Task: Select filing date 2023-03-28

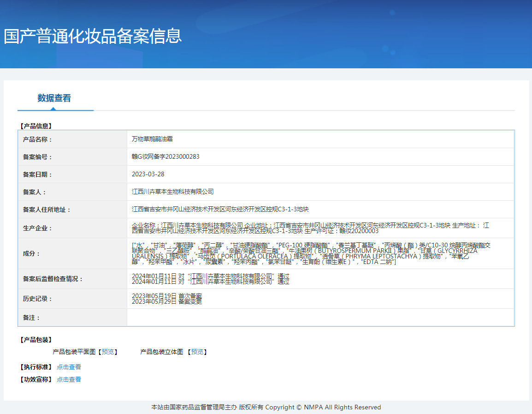Action: [148, 174]
